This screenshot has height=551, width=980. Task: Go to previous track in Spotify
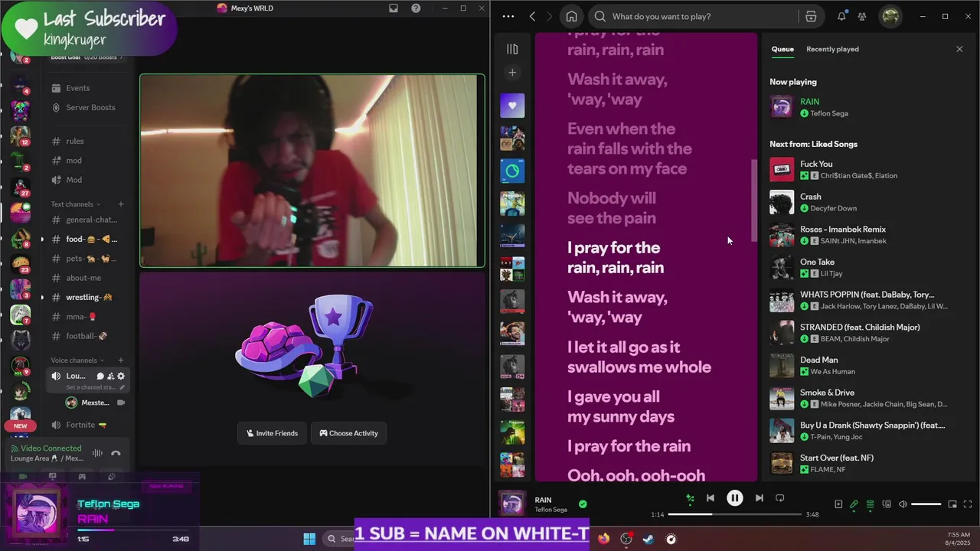pos(710,498)
